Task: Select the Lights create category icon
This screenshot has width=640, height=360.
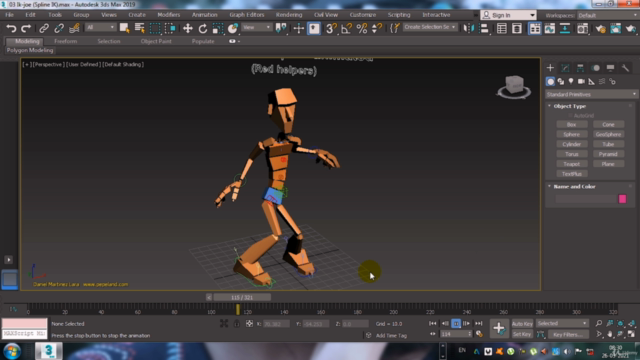Action: [x=571, y=81]
